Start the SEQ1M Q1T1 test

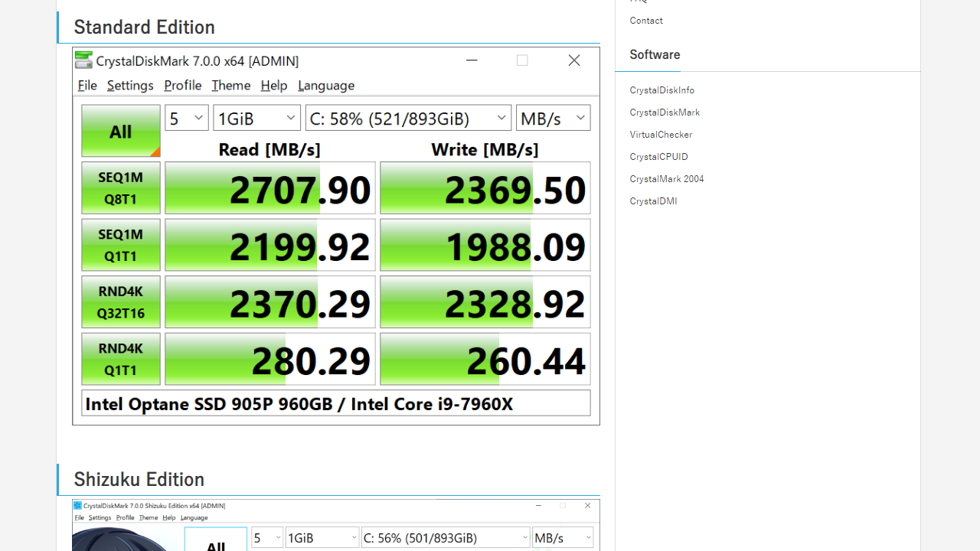tap(121, 245)
